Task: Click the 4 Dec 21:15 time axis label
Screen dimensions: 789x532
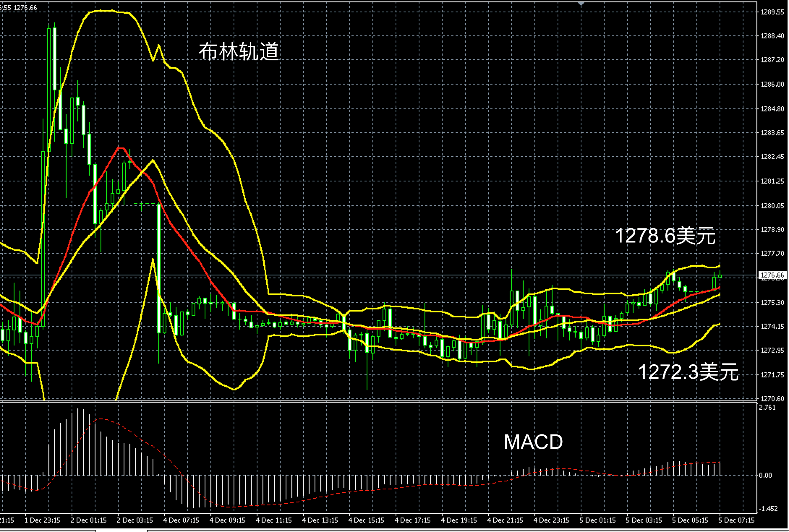Action: point(505,520)
